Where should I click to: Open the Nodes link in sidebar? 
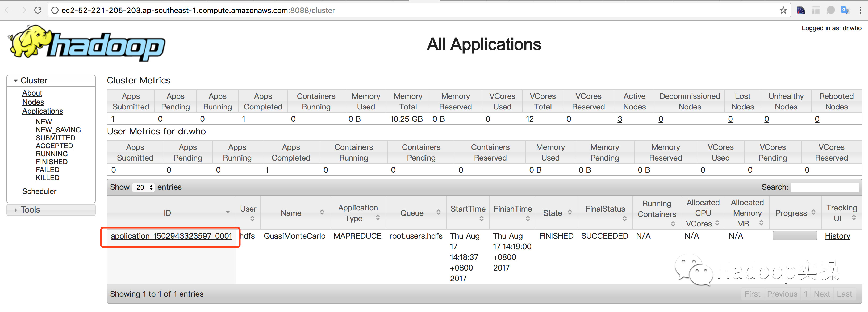[33, 102]
